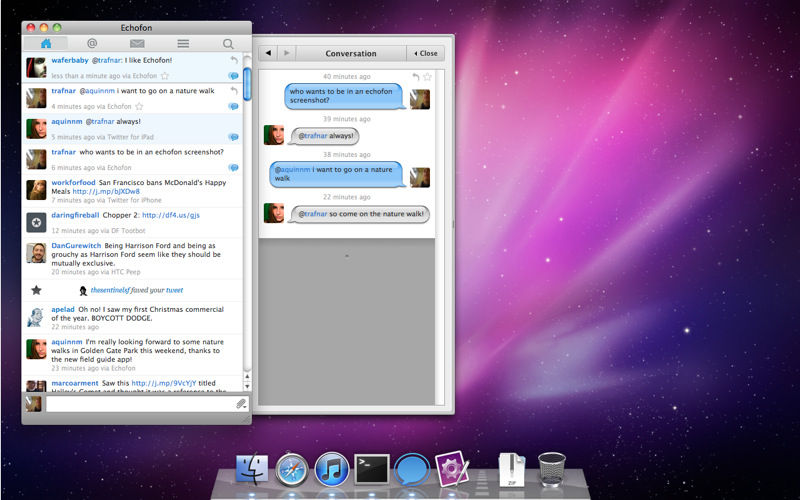Select 'who wants to be in an echofon screenshot?' bubble

[344, 96]
